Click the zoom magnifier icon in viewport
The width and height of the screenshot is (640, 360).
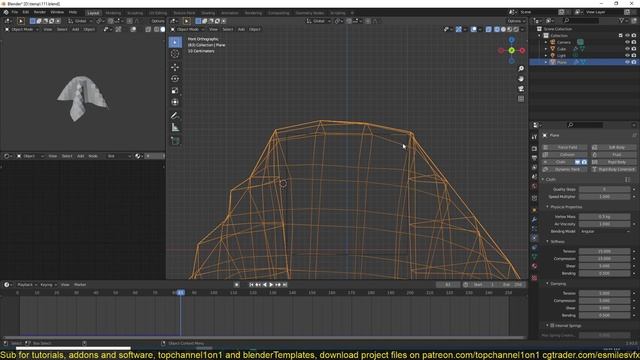coord(521,69)
